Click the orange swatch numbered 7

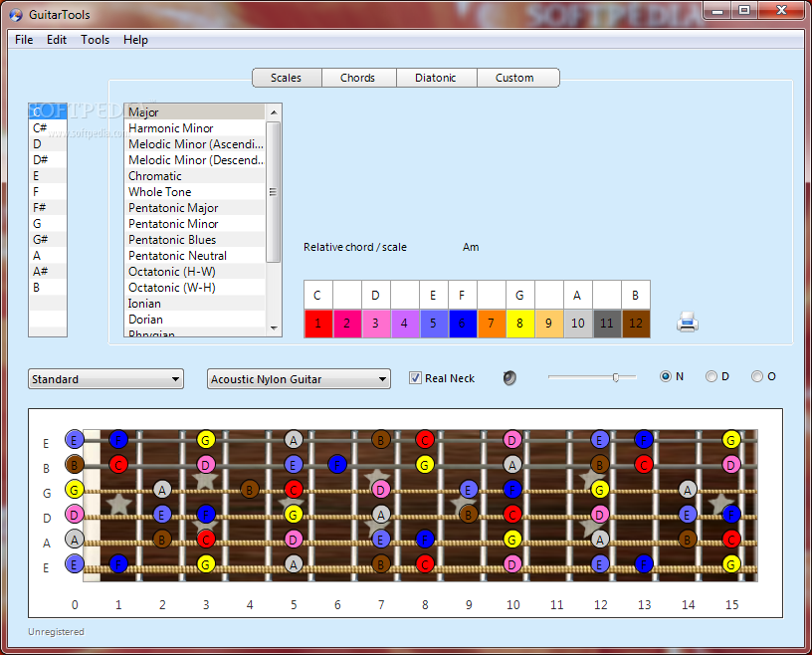click(x=492, y=324)
